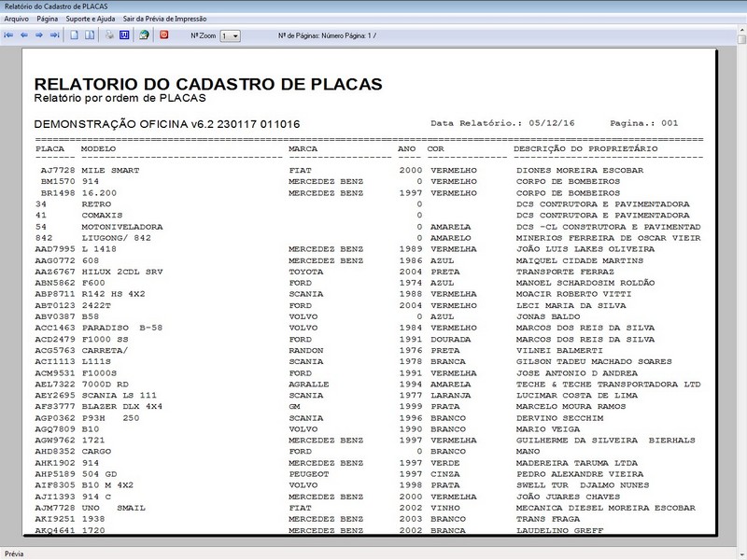Screen dimensions: 747x560
Task: Close the preview using the red exit icon
Action: 162,35
